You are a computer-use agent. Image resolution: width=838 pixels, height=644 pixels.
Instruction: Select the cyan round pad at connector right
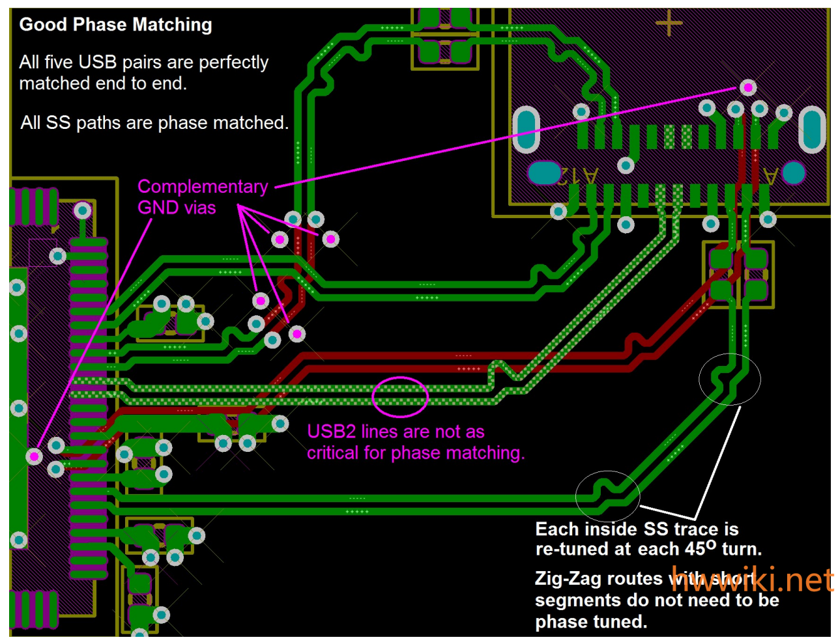793,173
